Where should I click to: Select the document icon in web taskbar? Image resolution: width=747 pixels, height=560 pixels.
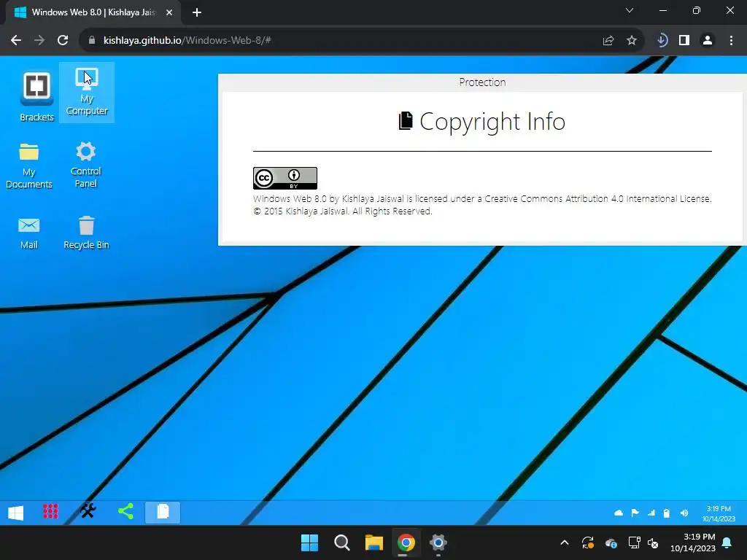click(163, 512)
